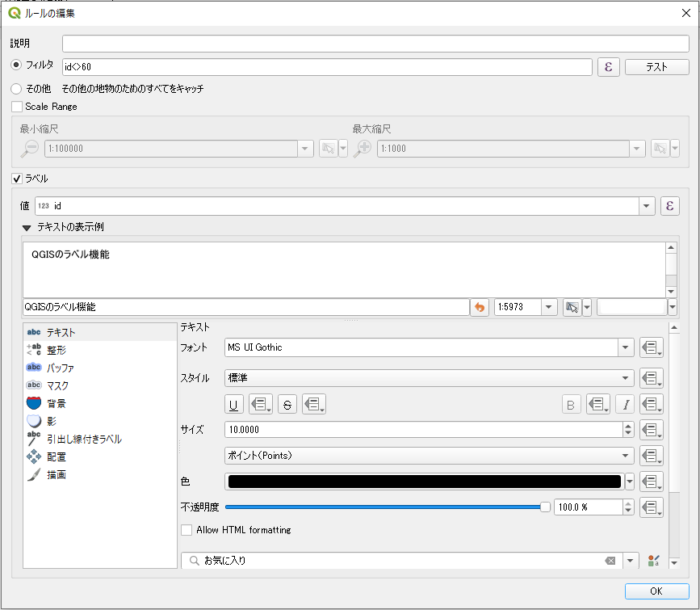Toggle underline U button

coord(233,405)
